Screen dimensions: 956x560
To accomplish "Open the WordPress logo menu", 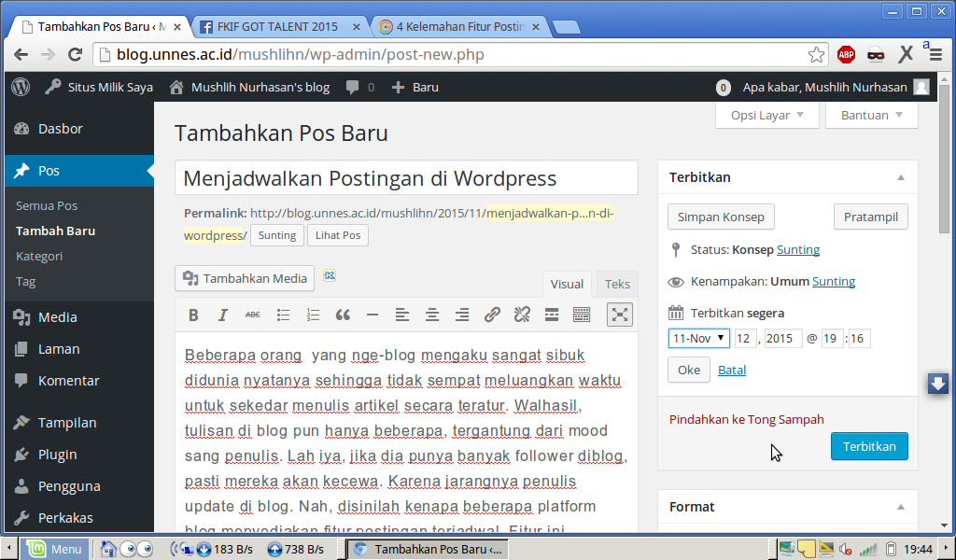I will click(21, 87).
